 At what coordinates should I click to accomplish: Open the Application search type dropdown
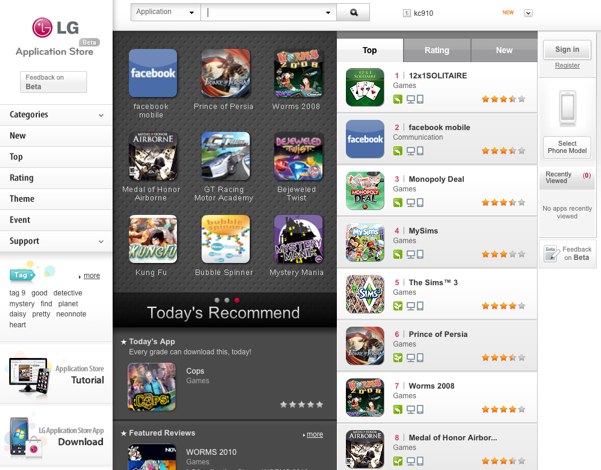[x=165, y=12]
